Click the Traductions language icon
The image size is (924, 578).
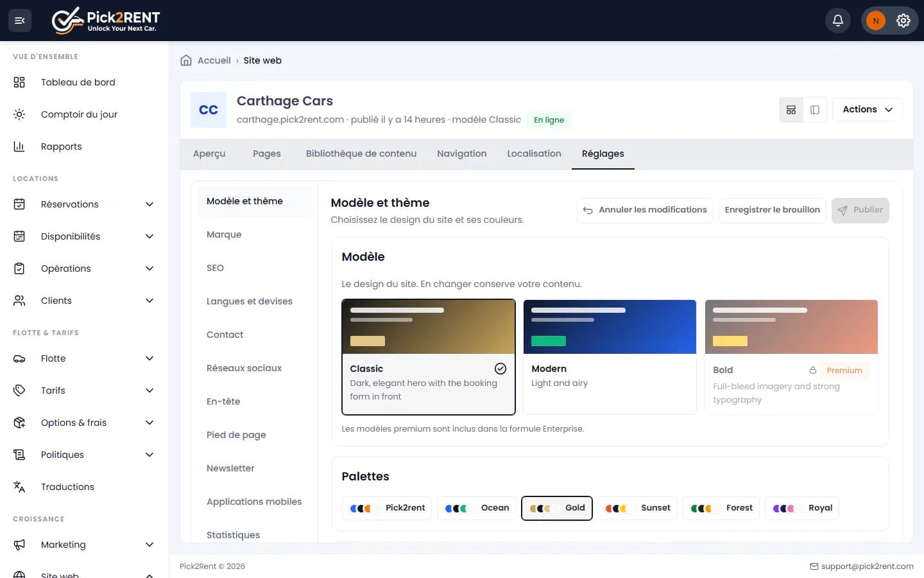19,487
